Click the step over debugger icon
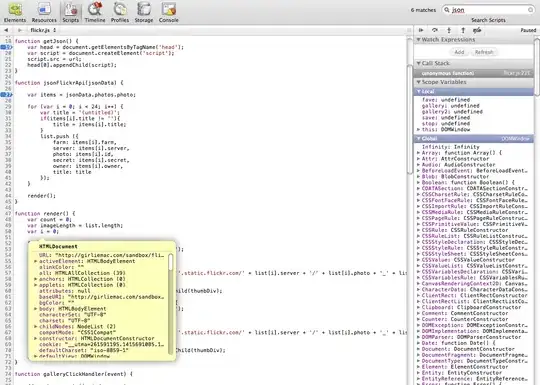The height and width of the screenshot is (385, 540). [435, 30]
